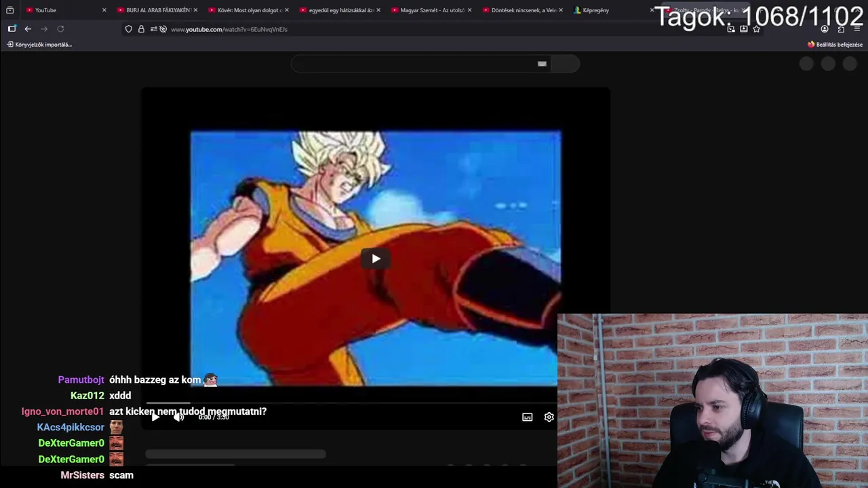The width and height of the screenshot is (868, 488).
Task: Go back with the back arrow
Action: point(28,29)
